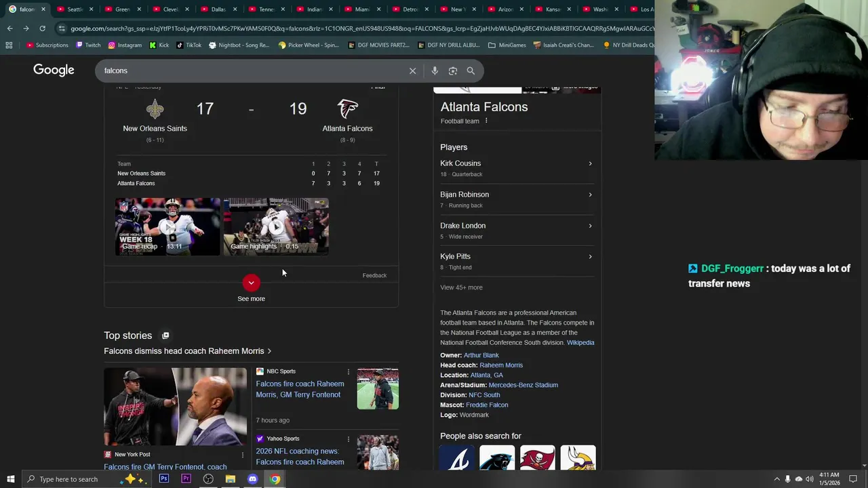This screenshot has width=868, height=488.
Task: Open the Windows Start menu
Action: click(10, 479)
